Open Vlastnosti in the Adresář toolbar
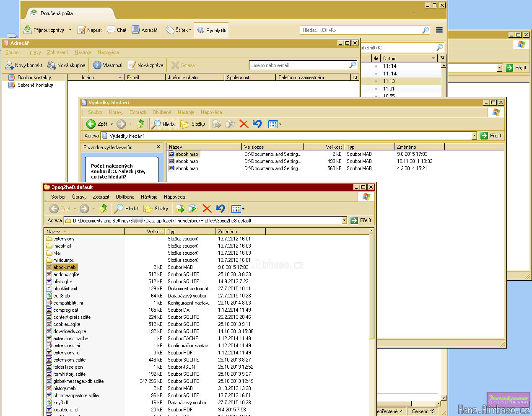This screenshot has height=416, width=532. click(108, 65)
